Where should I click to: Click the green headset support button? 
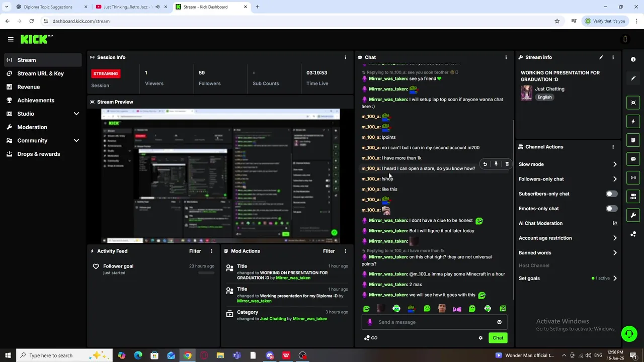click(628, 334)
